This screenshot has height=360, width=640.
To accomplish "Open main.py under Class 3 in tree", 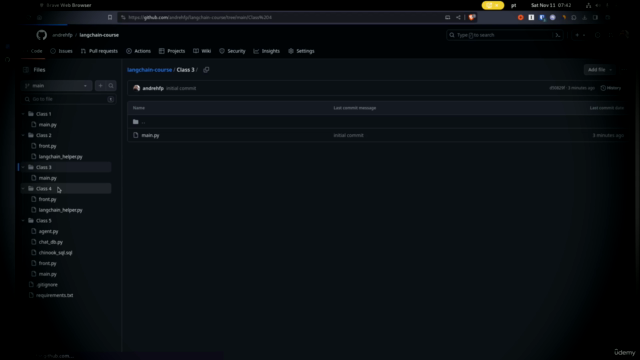I will click(48, 178).
